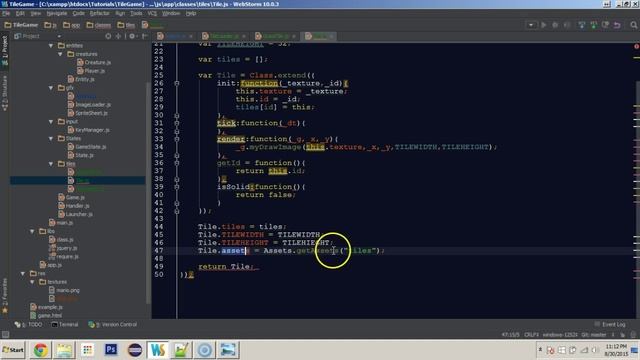This screenshot has width=640, height=360.
Task: Collapse the textures folder
Action: pyautogui.click(x=32, y=282)
